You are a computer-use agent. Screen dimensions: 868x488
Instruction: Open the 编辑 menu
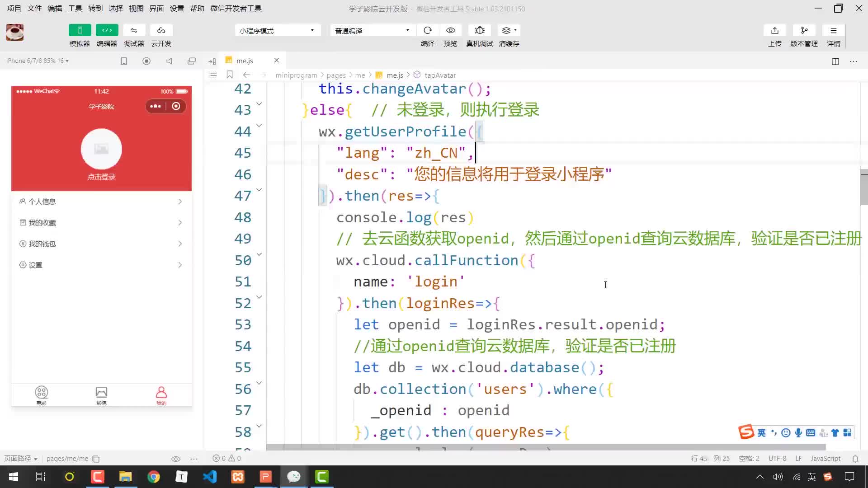click(55, 8)
